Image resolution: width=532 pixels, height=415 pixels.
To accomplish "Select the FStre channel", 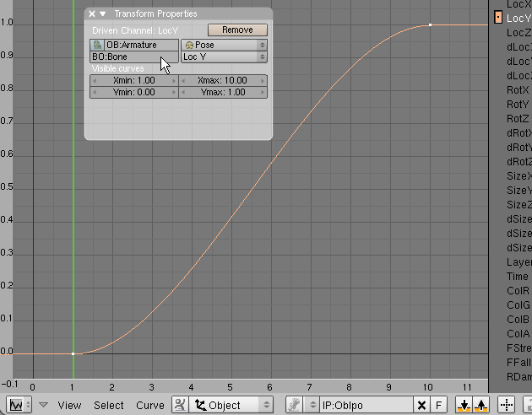I will pos(518,348).
